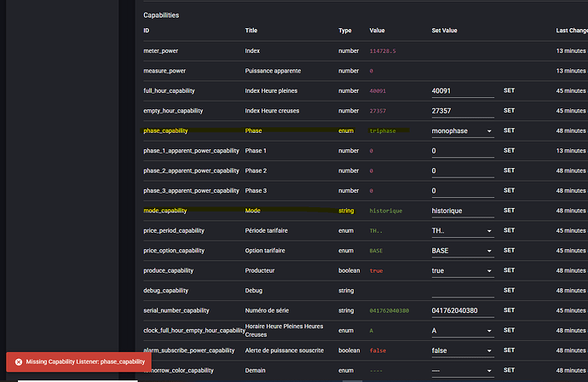This screenshot has width=588, height=382.
Task: Edit the 40091 set value field
Action: click(463, 91)
